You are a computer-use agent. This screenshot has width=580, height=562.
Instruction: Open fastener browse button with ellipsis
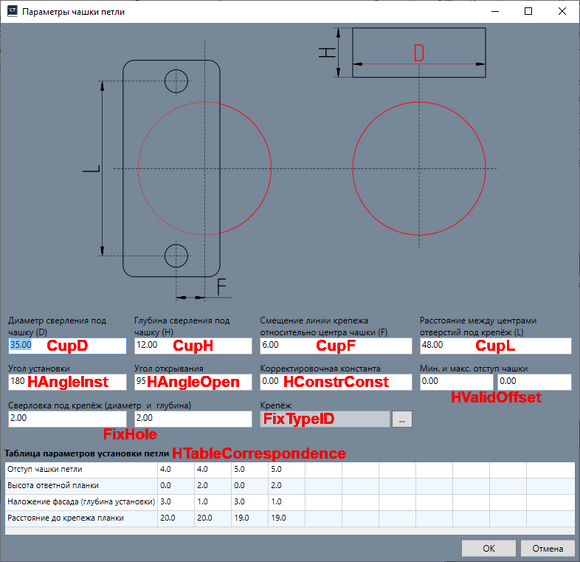[x=402, y=419]
